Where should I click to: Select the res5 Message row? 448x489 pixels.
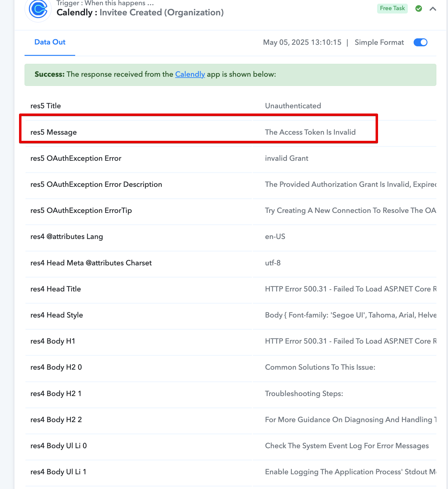(x=231, y=132)
